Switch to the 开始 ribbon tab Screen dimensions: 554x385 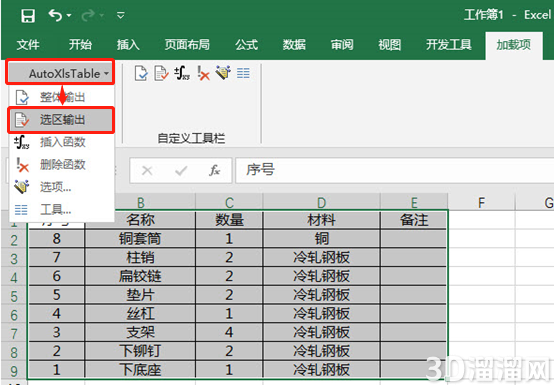pos(80,45)
